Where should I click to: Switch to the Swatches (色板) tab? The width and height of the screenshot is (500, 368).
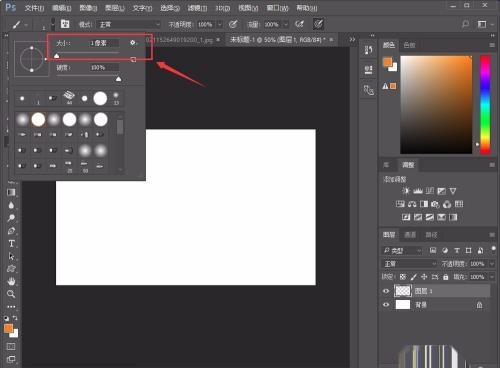point(409,45)
